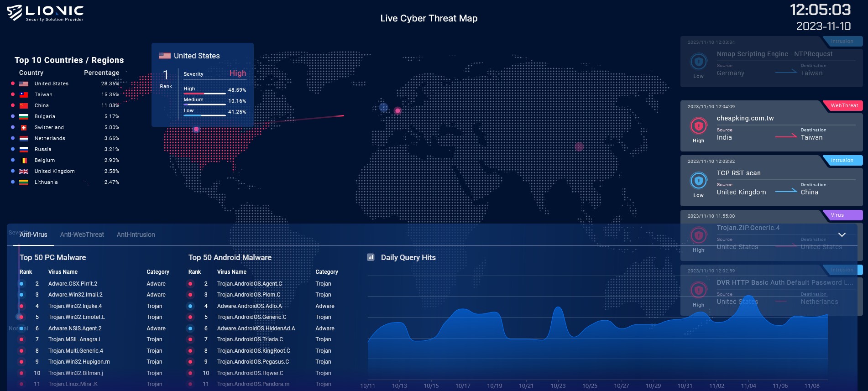
Task: Click red High shield on cheapking.com.tw card
Action: pos(698,125)
